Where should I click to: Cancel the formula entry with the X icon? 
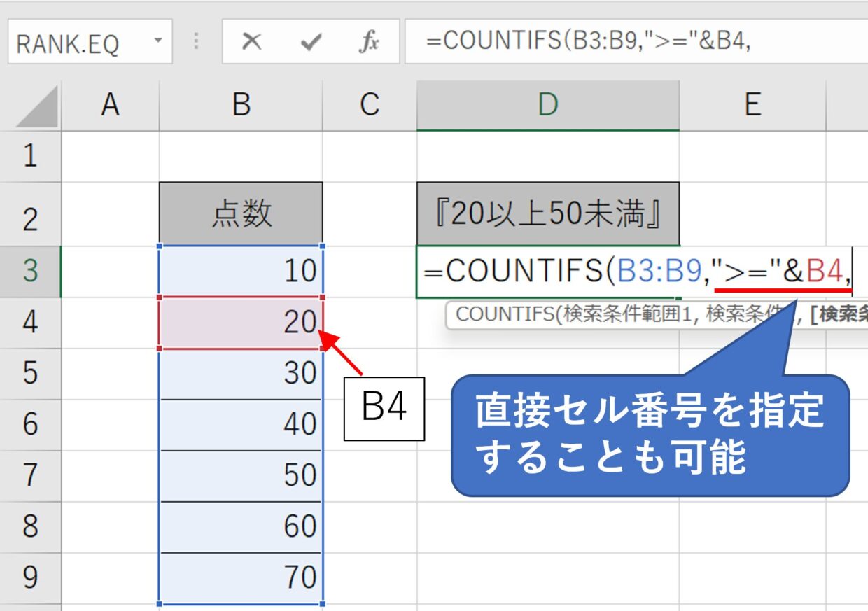pos(251,42)
